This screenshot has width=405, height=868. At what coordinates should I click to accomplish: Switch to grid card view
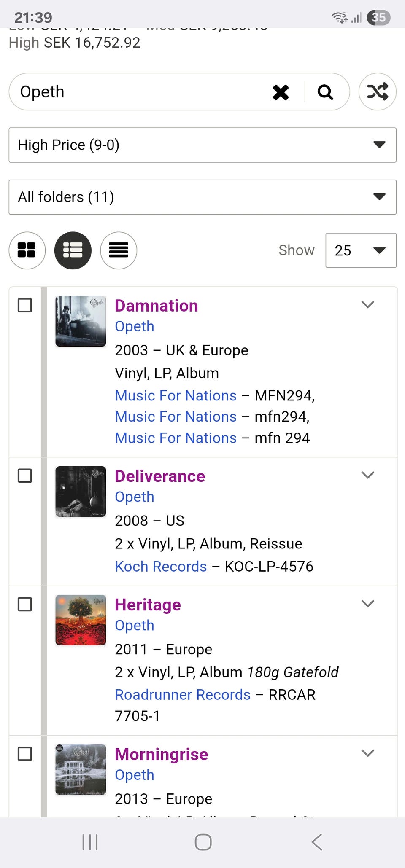[27, 250]
